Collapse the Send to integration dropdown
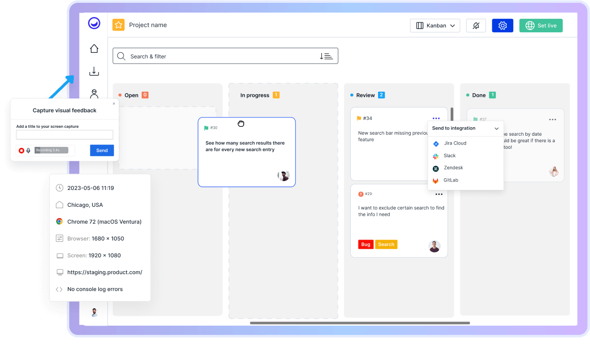This screenshot has height=364, width=590. point(496,128)
